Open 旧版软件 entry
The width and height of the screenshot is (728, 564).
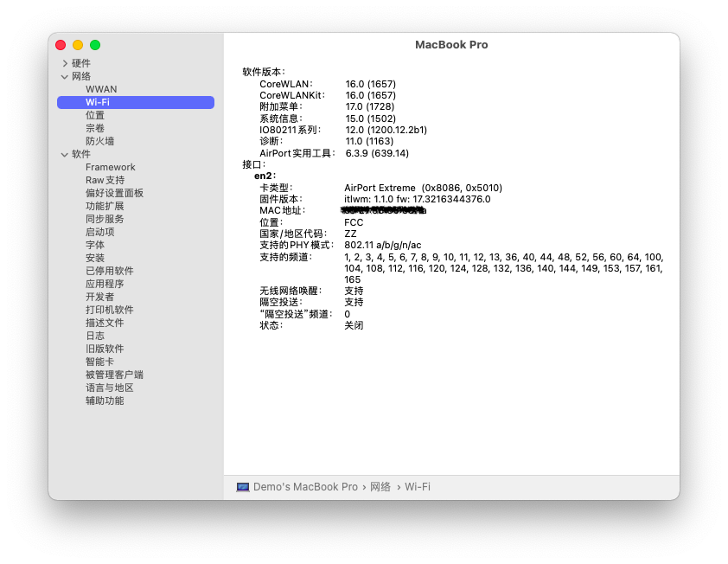pyautogui.click(x=105, y=349)
